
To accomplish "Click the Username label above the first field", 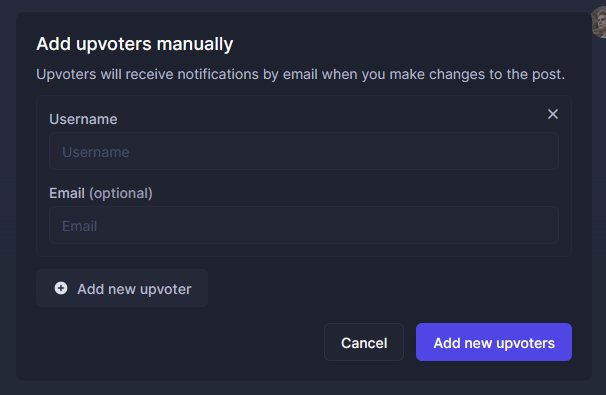I will pos(83,119).
